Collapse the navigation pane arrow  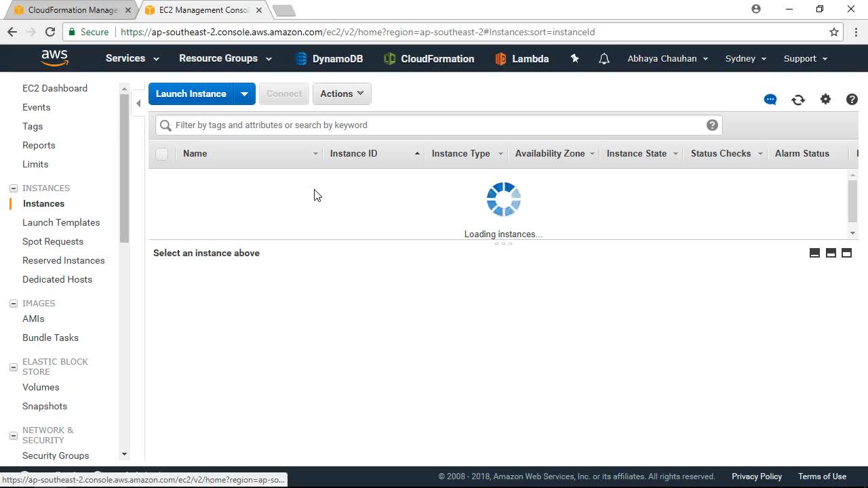[x=138, y=104]
